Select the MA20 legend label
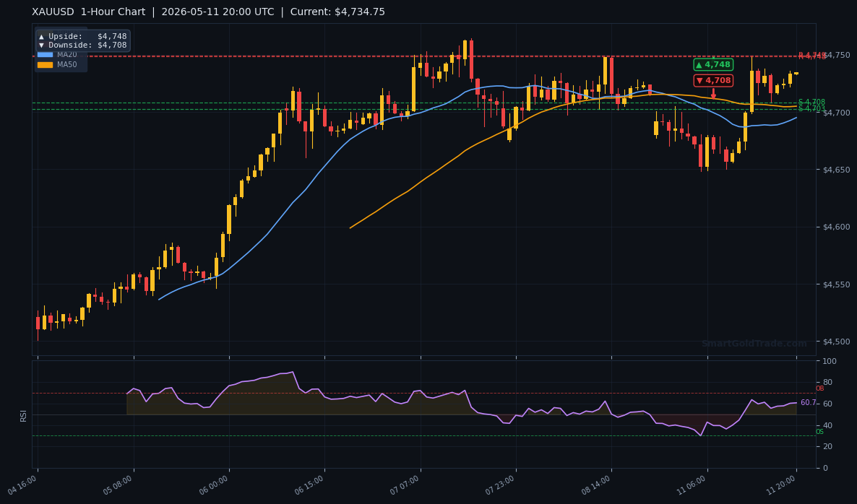Image resolution: width=857 pixels, height=504 pixels. [67, 55]
